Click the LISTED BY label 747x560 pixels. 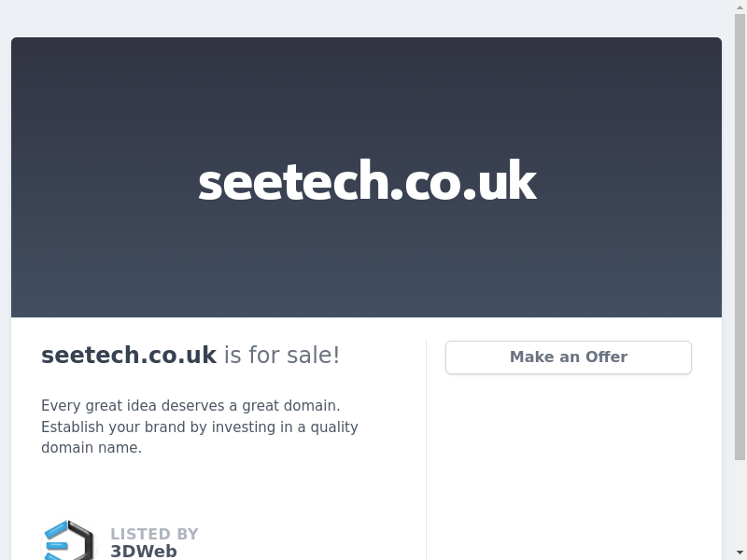[154, 534]
